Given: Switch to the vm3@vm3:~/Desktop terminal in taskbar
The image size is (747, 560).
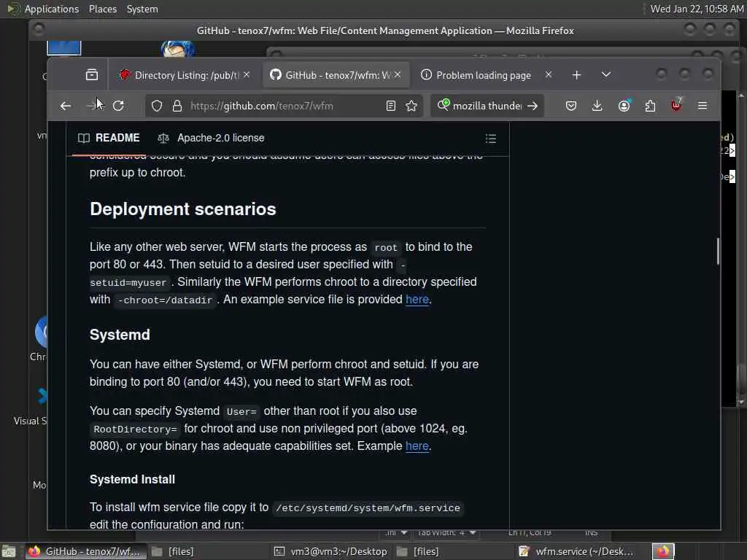Looking at the screenshot, I should click(330, 551).
